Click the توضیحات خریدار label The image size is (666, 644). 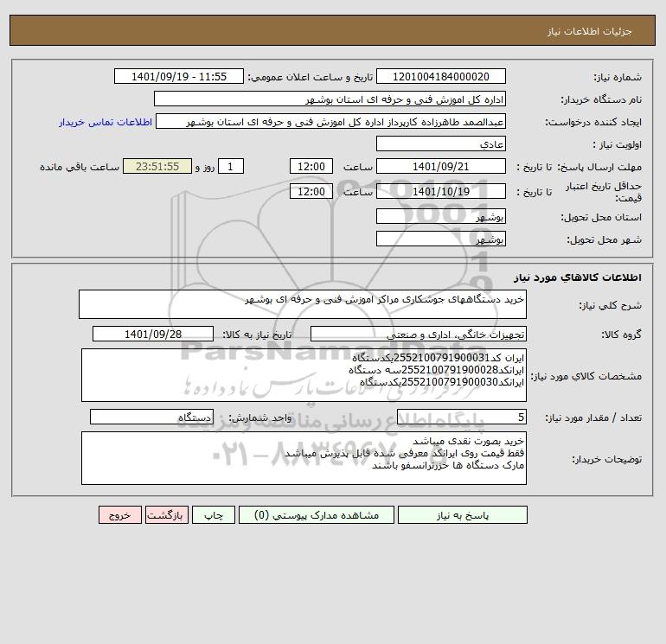pyautogui.click(x=607, y=459)
